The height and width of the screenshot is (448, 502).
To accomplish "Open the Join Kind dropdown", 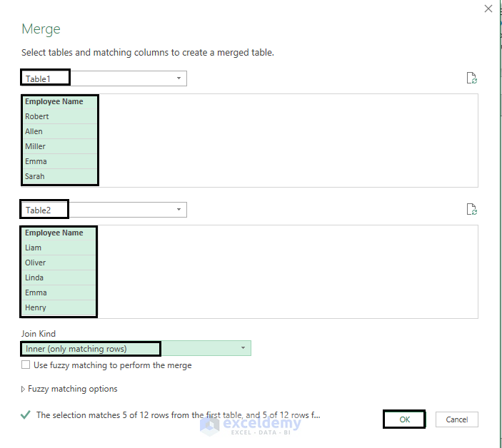I will point(243,349).
